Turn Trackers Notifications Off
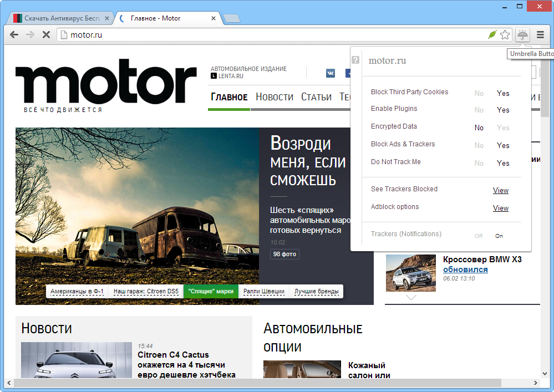 click(x=478, y=236)
